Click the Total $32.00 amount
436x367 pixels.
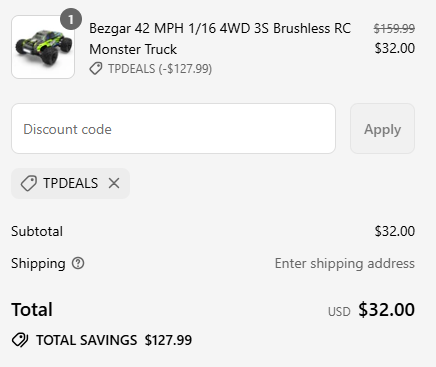386,309
